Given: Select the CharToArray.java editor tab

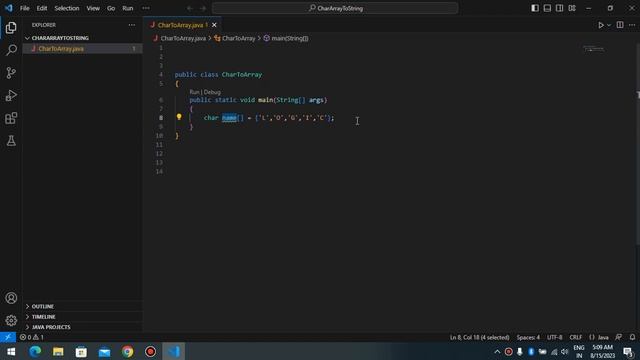Looking at the screenshot, I should pos(182,25).
